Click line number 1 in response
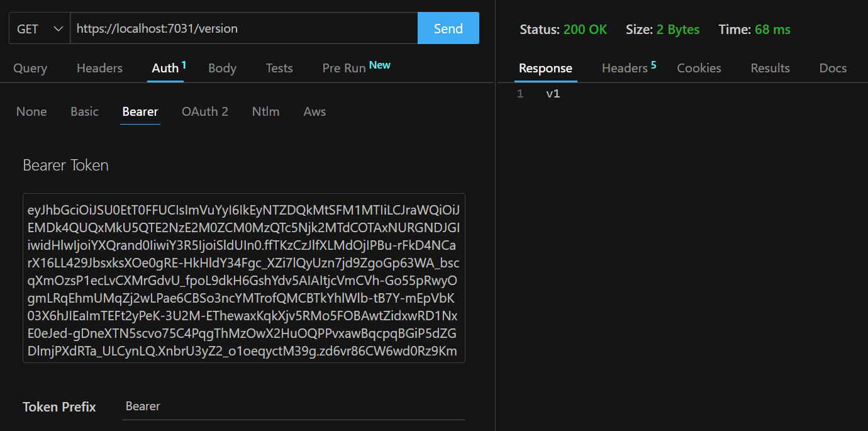 click(520, 94)
